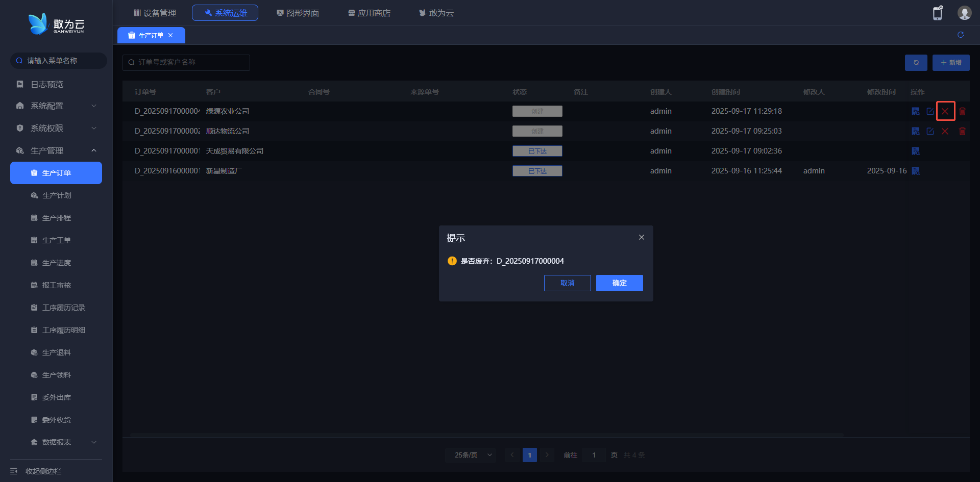View details icon for 天成贸易有限公司 order
The image size is (980, 482).
916,151
